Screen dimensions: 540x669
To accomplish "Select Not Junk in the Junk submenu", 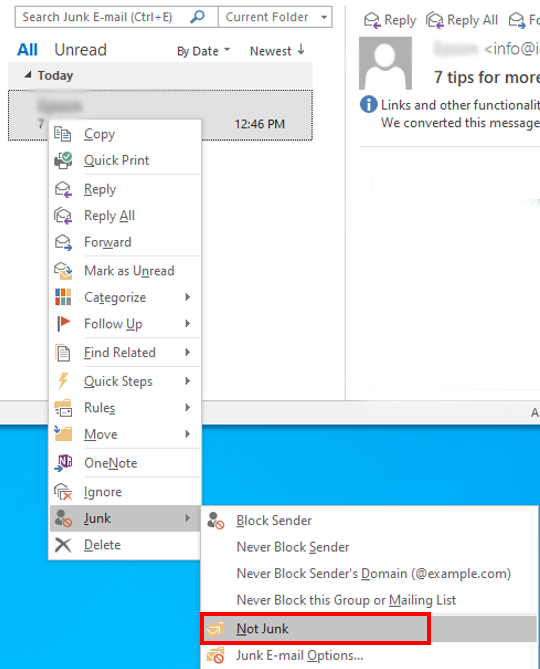I will click(x=369, y=629).
